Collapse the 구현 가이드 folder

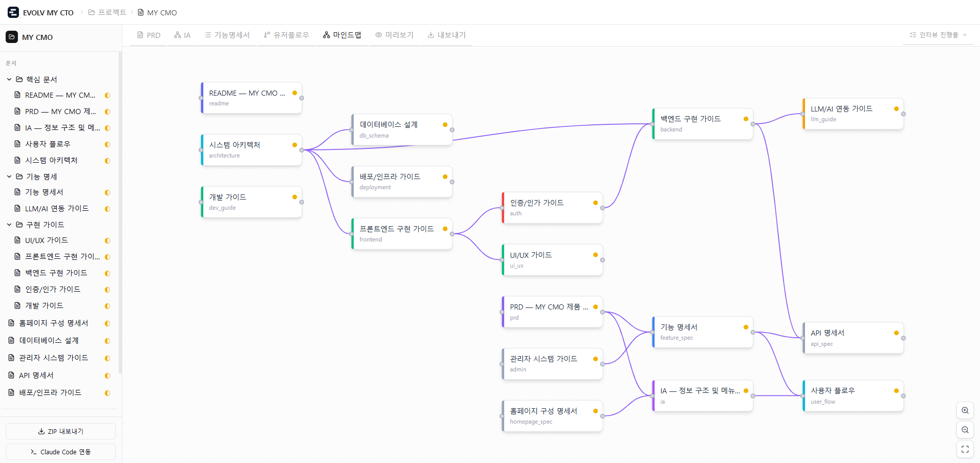coord(9,225)
